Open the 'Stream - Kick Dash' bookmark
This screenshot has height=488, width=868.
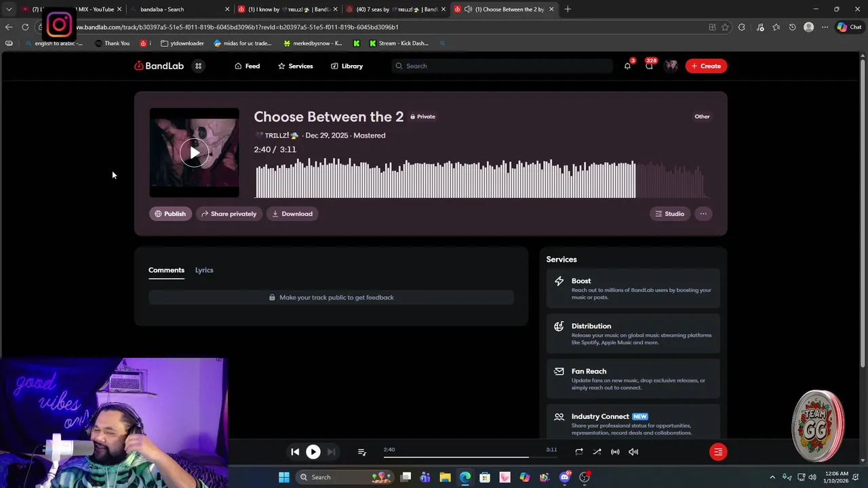click(399, 43)
